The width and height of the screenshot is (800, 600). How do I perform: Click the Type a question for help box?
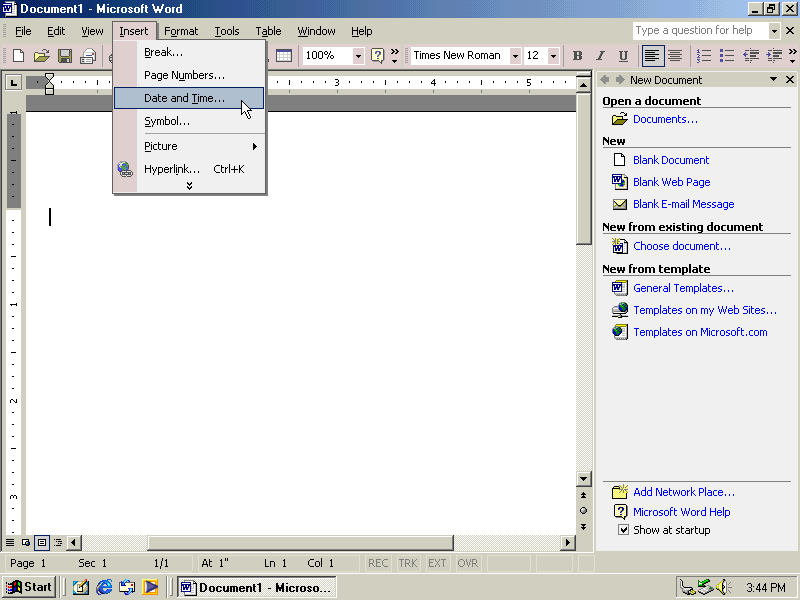click(700, 31)
